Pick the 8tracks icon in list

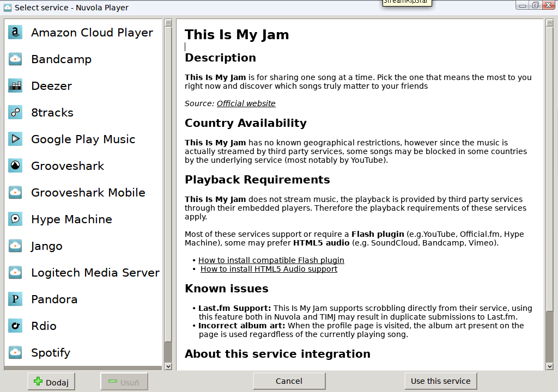click(x=15, y=113)
